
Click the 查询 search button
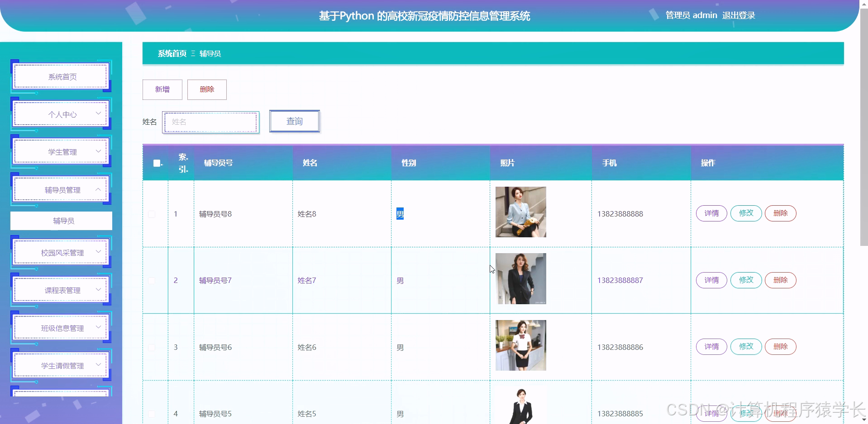[295, 121]
